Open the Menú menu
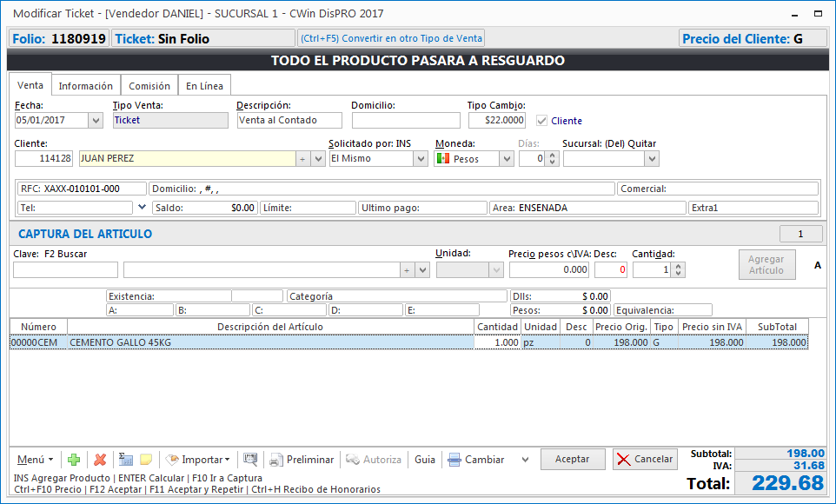Viewport: 836px width, 504px height. (31, 460)
